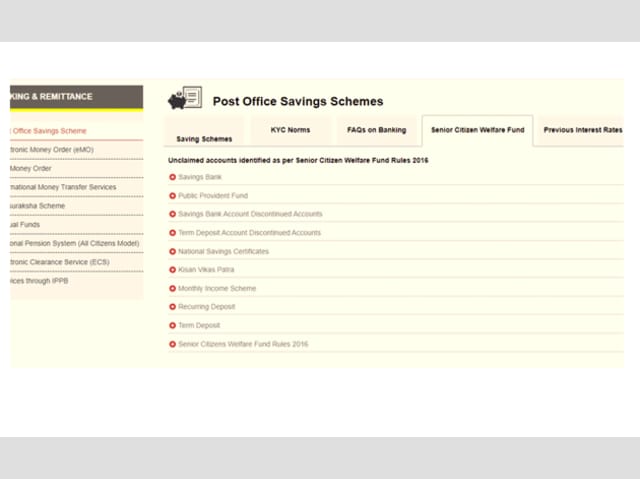The width and height of the screenshot is (640, 479).
Task: Switch to the Saving Schemes tab
Action: pyautogui.click(x=204, y=131)
